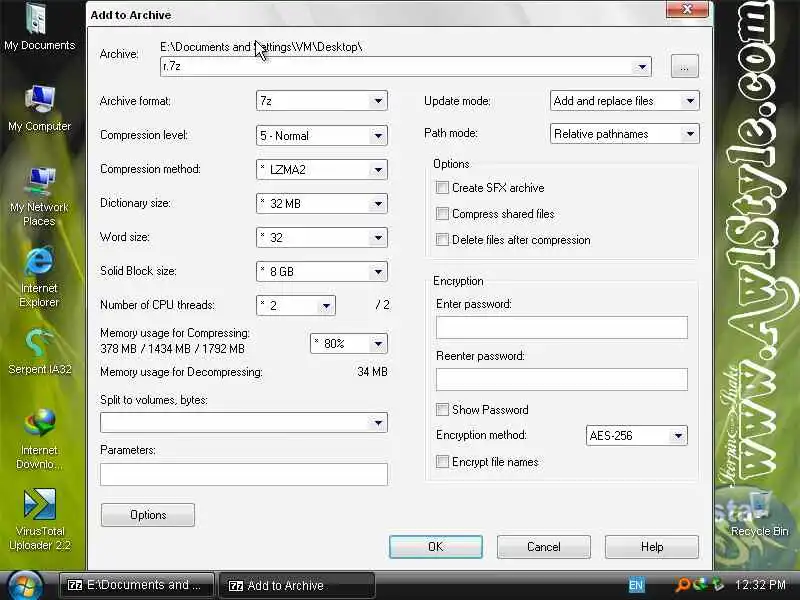Image resolution: width=800 pixels, height=600 pixels.
Task: Open the memory usage 80% dropdown
Action: (349, 343)
